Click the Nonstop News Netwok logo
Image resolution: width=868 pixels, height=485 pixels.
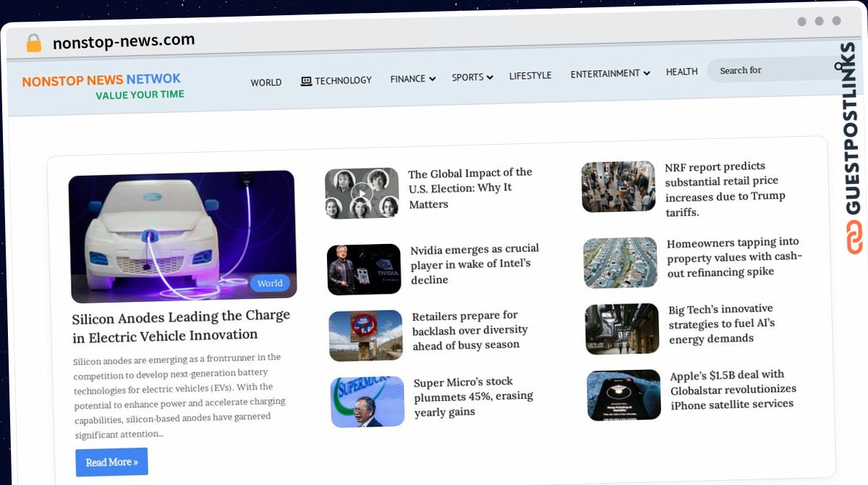[102, 80]
